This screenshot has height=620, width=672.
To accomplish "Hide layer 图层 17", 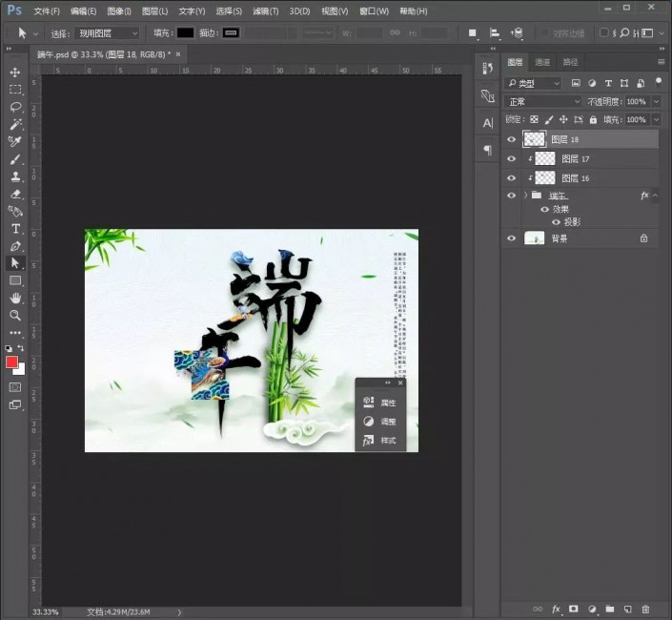I will 511,158.
